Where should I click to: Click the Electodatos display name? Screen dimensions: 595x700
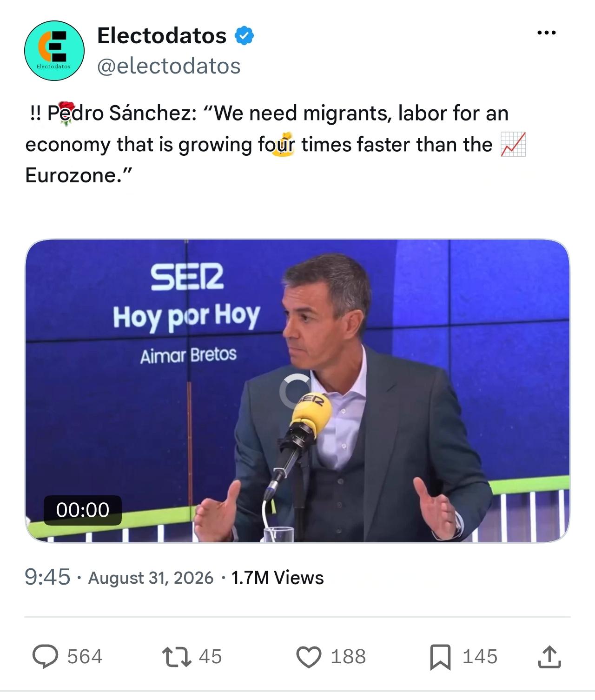point(162,35)
